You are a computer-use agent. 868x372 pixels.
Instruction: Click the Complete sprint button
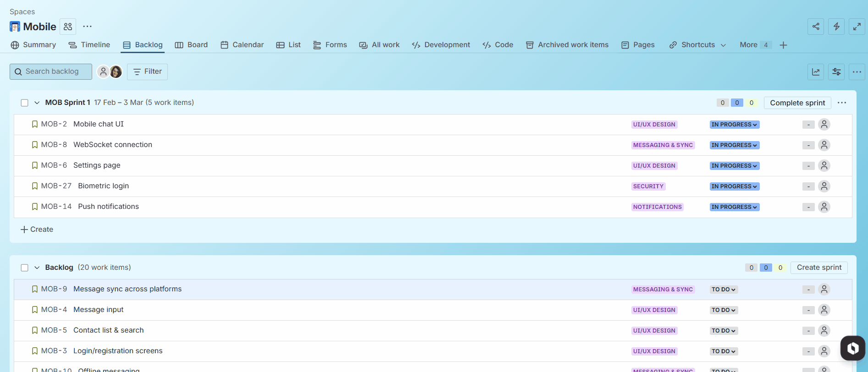point(797,103)
